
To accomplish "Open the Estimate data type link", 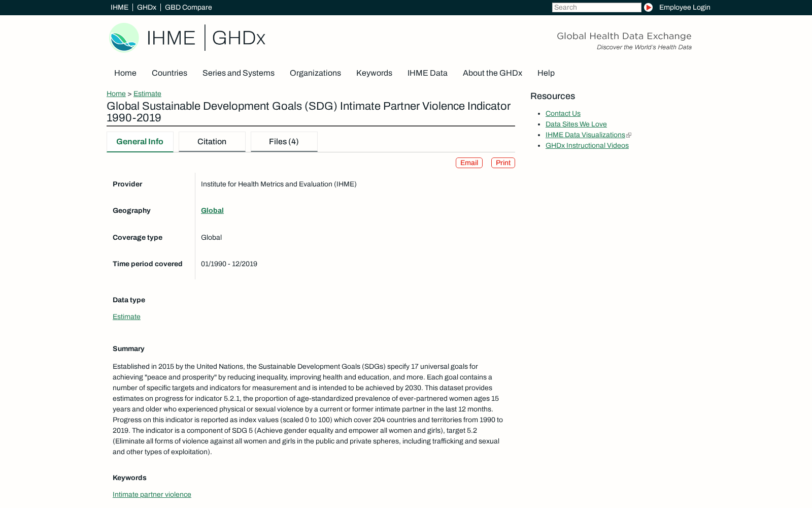I will pyautogui.click(x=126, y=317).
